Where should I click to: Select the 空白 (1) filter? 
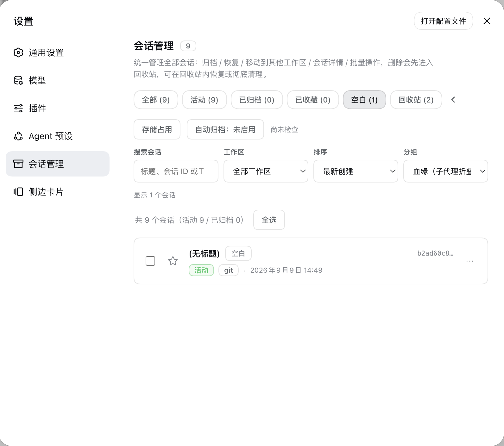pyautogui.click(x=364, y=100)
